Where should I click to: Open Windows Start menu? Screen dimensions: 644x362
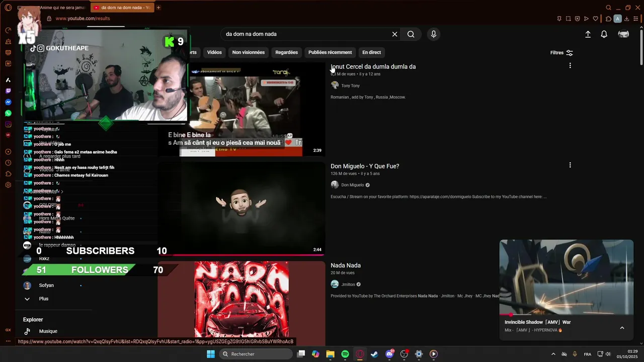point(211,354)
